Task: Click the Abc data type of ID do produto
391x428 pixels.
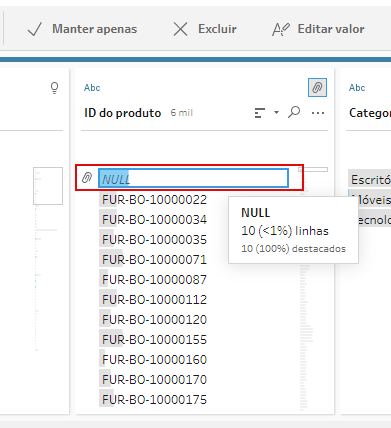Action: 92,88
